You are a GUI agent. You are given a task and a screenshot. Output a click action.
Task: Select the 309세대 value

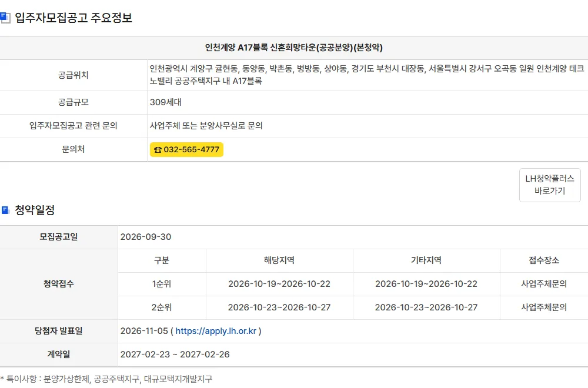pyautogui.click(x=165, y=102)
